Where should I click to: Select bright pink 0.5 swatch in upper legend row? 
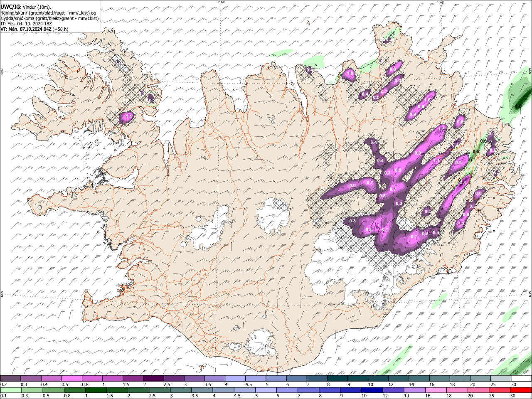71,378
